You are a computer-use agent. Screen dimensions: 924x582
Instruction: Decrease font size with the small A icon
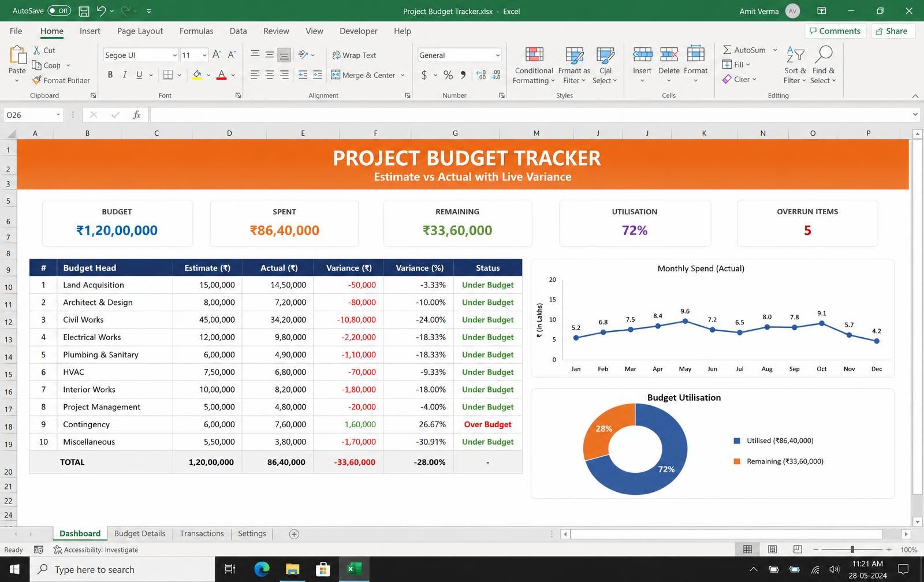(232, 55)
